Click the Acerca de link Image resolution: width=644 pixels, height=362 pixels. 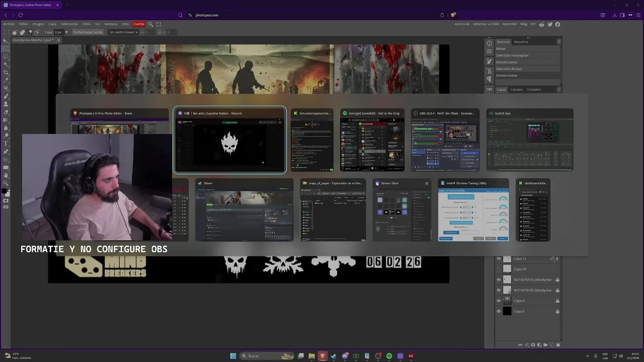[462, 24]
